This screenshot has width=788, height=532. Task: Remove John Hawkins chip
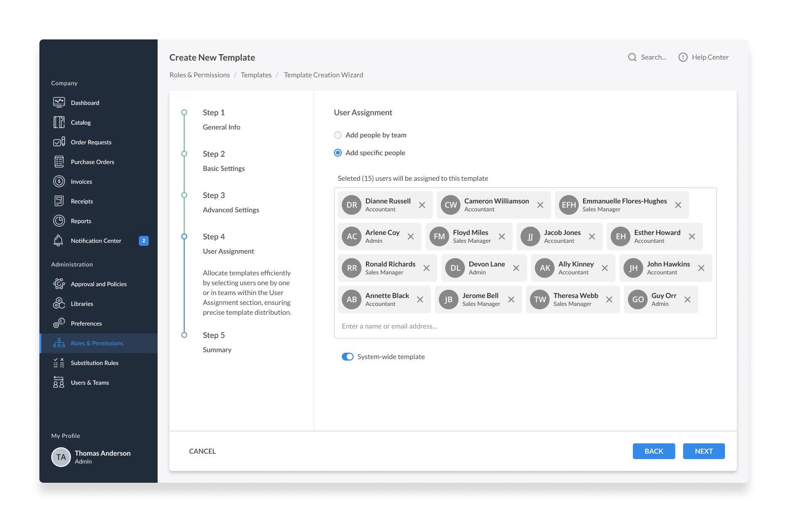701,268
